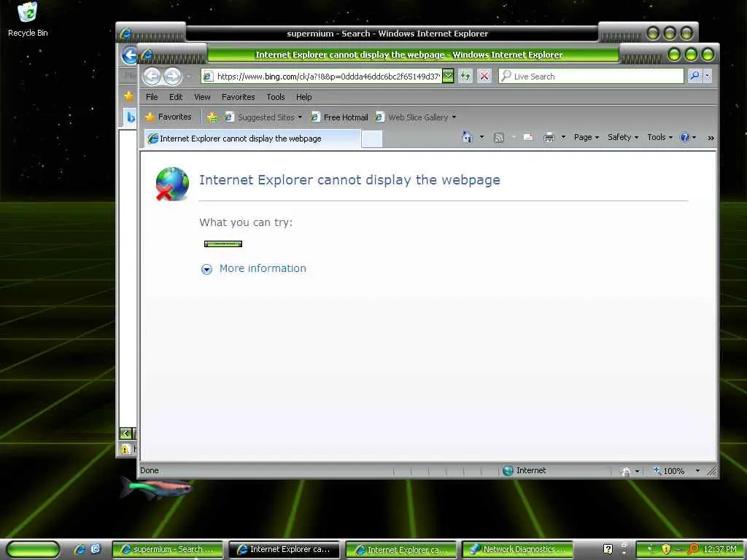Click the taskbar help question mark icon
The image size is (747, 560).
608,549
